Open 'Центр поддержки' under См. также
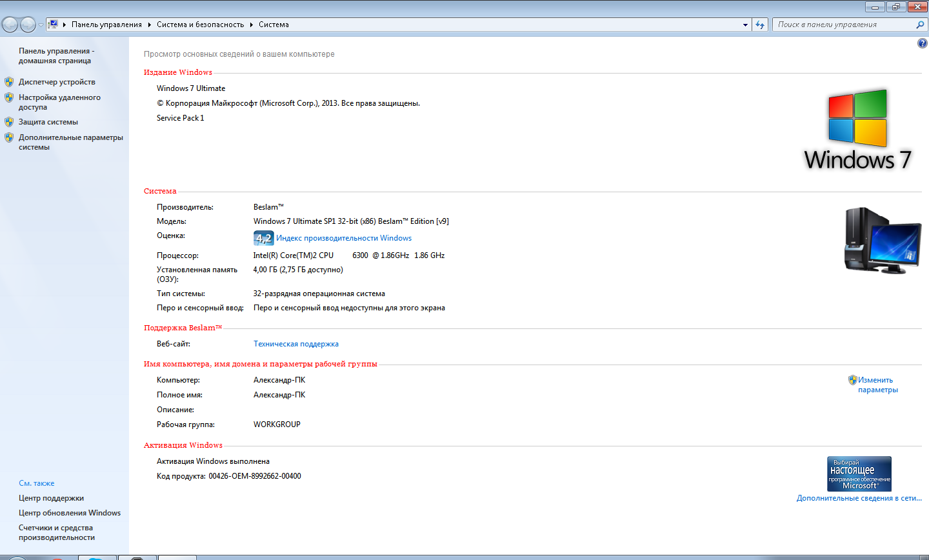 (x=51, y=498)
